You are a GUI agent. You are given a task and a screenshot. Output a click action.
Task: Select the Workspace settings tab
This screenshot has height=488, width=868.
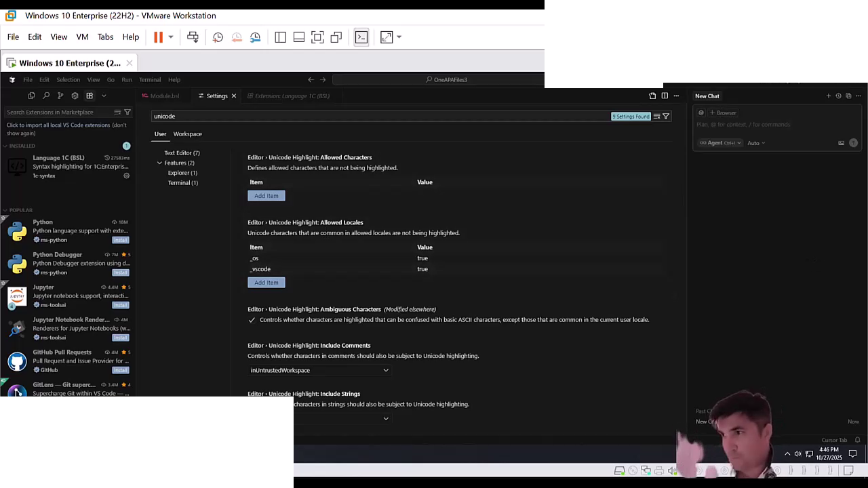pyautogui.click(x=187, y=134)
